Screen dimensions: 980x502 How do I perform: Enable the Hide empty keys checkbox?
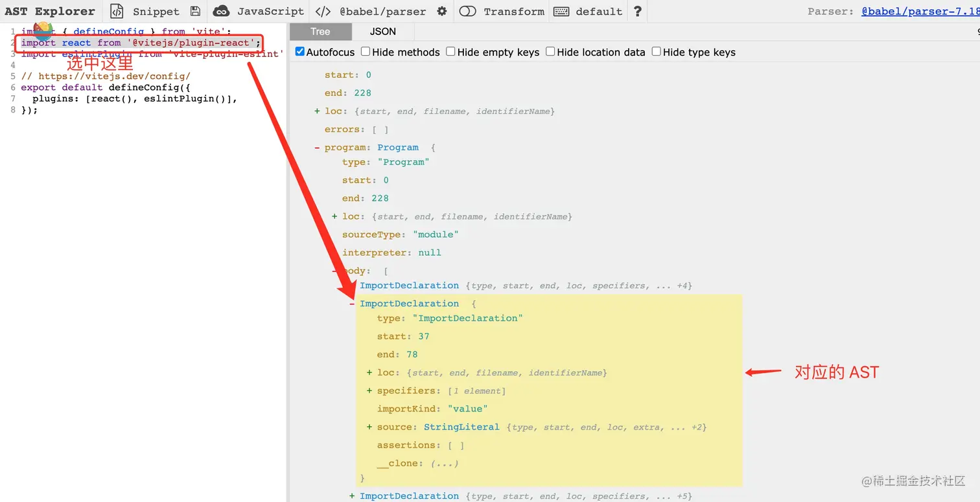point(450,51)
